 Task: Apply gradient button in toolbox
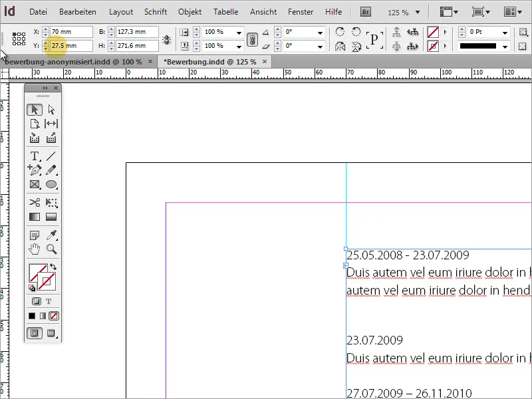[43, 316]
